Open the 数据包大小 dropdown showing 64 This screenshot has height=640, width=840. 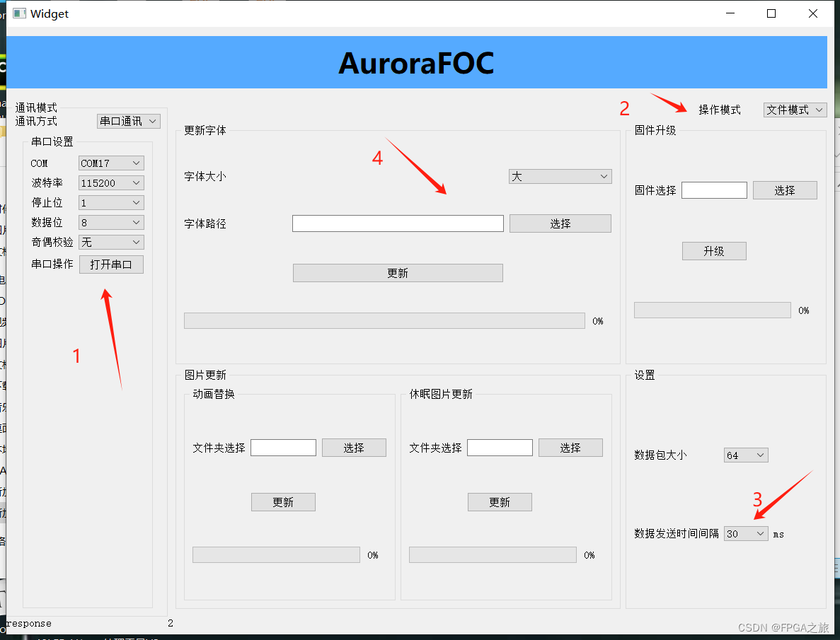coord(746,455)
